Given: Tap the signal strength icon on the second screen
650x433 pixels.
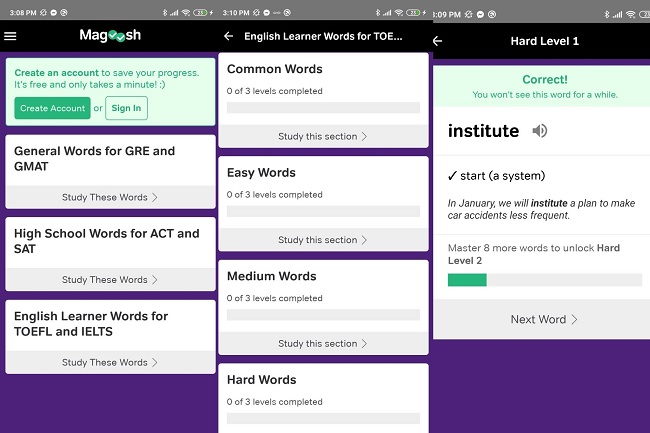Looking at the screenshot, I should click(x=387, y=13).
